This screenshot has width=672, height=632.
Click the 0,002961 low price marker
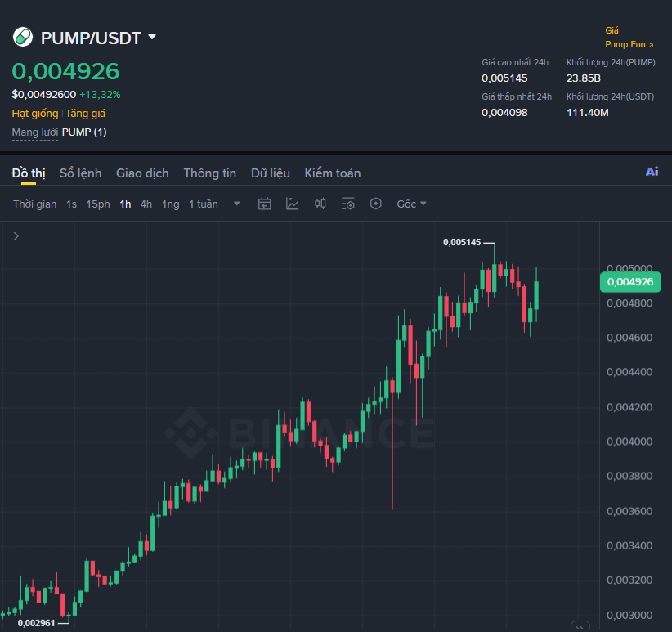(x=37, y=623)
